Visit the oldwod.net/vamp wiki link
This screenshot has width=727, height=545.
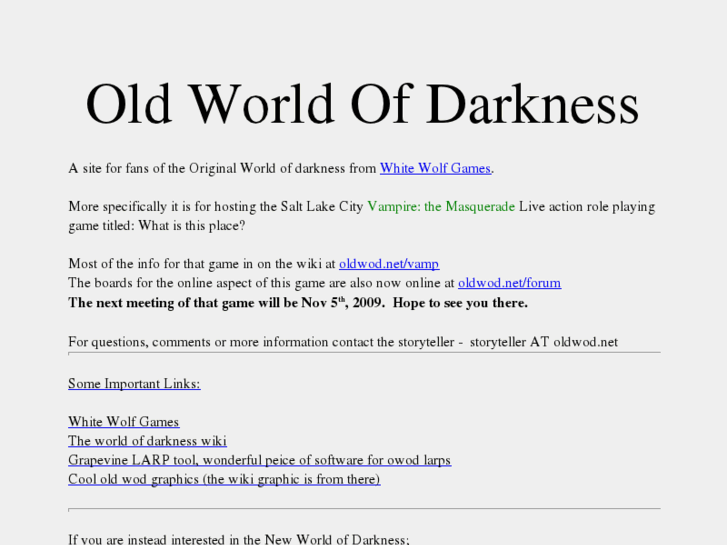point(389,264)
